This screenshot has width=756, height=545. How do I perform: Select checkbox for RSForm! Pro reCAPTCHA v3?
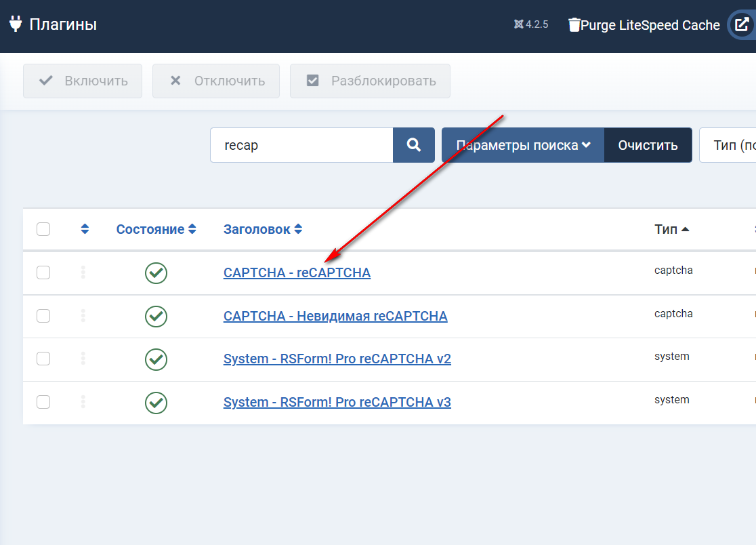coord(43,402)
